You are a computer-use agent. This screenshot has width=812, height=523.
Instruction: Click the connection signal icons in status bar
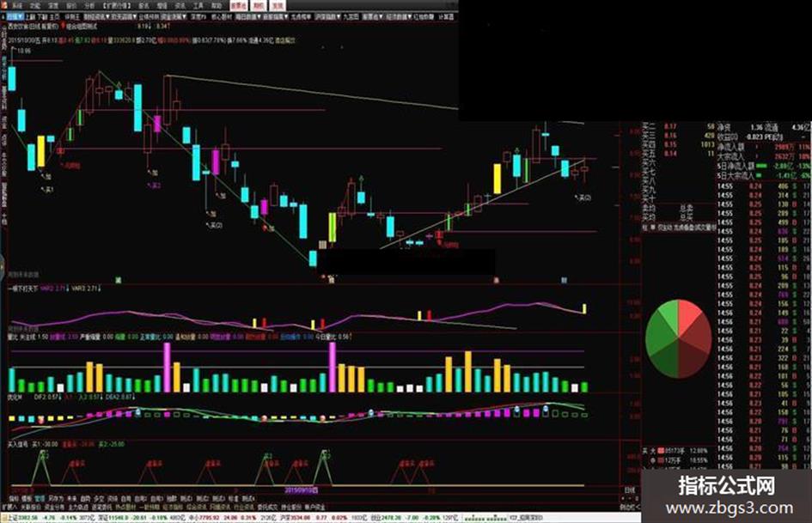pos(485,517)
